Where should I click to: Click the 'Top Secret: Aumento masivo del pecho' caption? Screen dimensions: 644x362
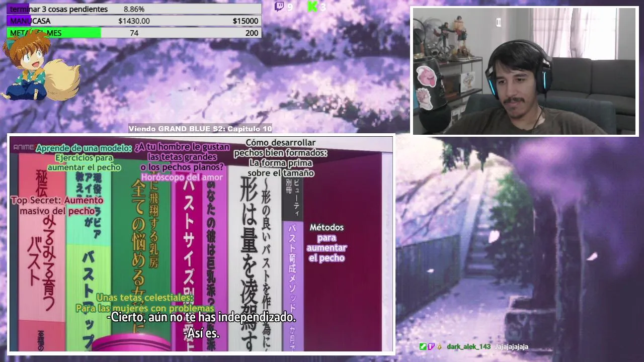tap(57, 206)
